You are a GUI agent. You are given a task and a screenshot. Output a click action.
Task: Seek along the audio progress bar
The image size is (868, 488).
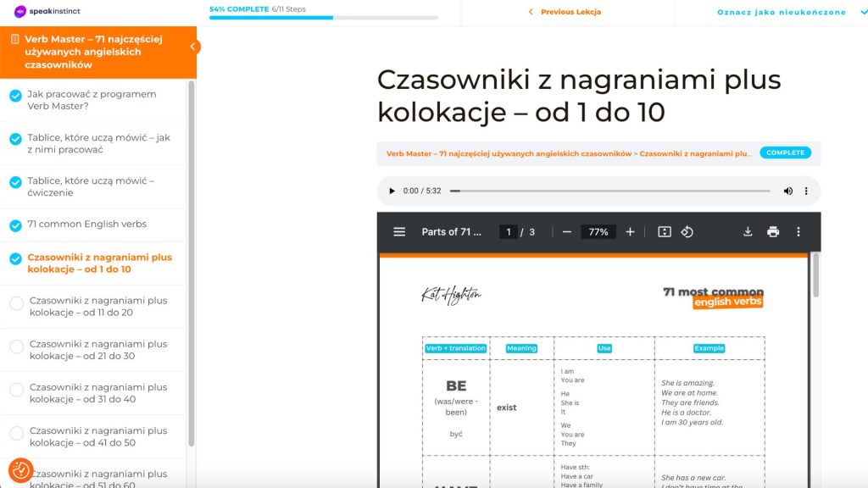[x=609, y=191]
